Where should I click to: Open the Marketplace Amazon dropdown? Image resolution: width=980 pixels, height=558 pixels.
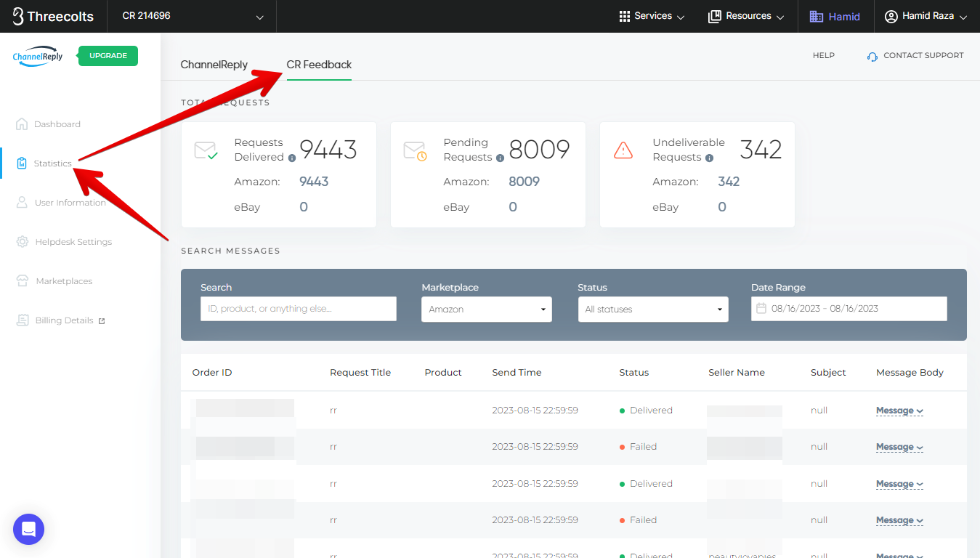[487, 310]
